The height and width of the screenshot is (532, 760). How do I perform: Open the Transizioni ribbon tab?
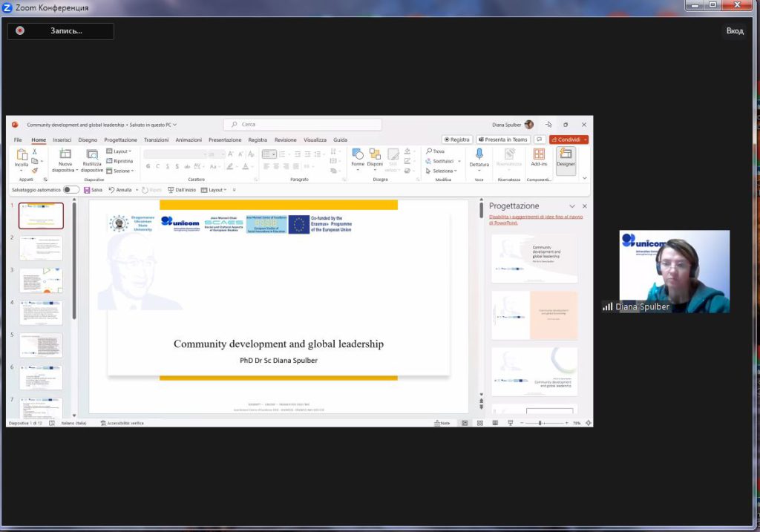156,139
